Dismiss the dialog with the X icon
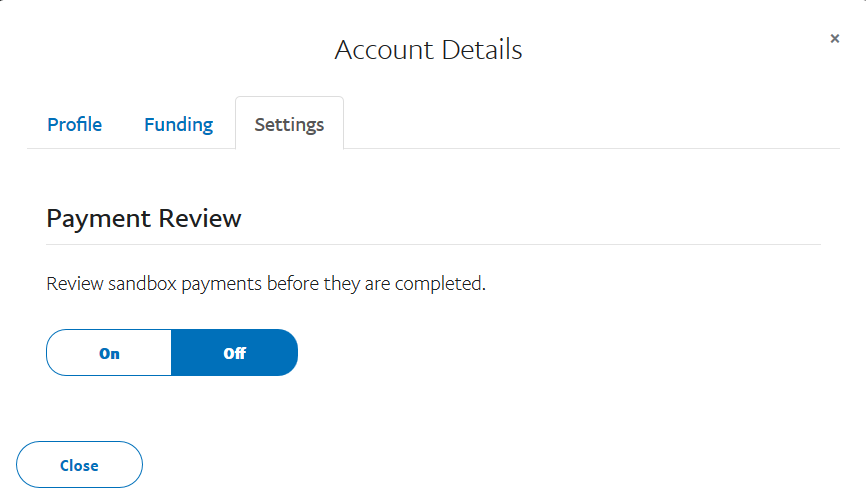Viewport: 866px width, 499px height. [x=835, y=39]
